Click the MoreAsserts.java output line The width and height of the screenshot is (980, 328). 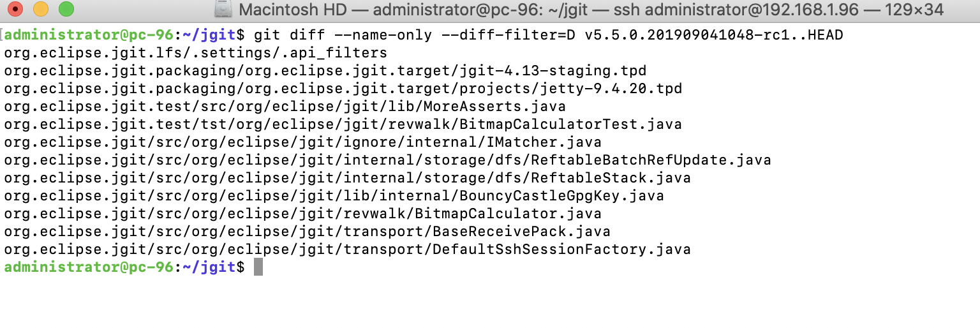[x=285, y=107]
